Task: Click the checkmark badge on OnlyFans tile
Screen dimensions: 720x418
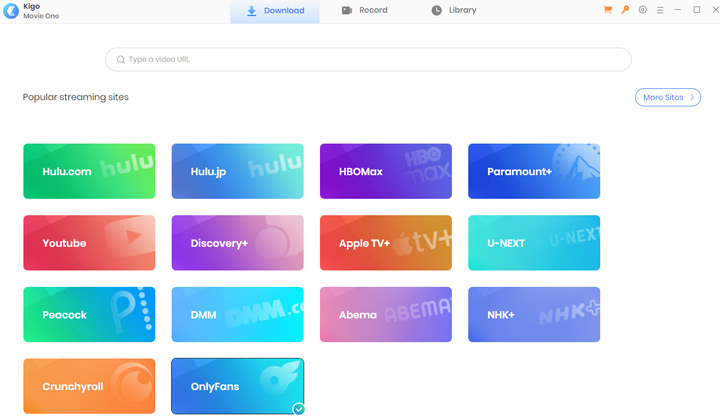Action: (x=299, y=409)
